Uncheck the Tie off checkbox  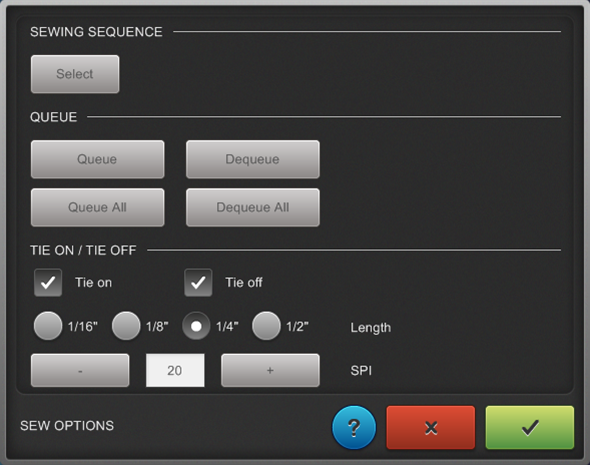click(198, 283)
